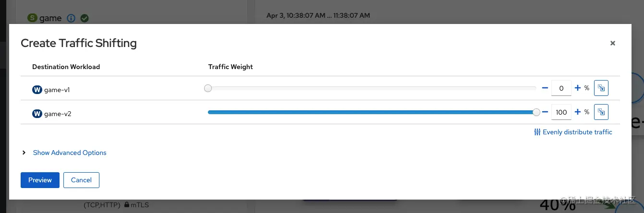
Task: Click the game-v2 weight percentage input field
Action: pos(561,112)
